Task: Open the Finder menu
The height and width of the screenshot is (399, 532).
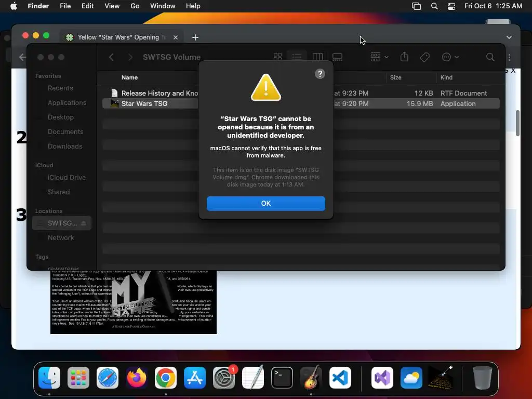Action: [38, 6]
